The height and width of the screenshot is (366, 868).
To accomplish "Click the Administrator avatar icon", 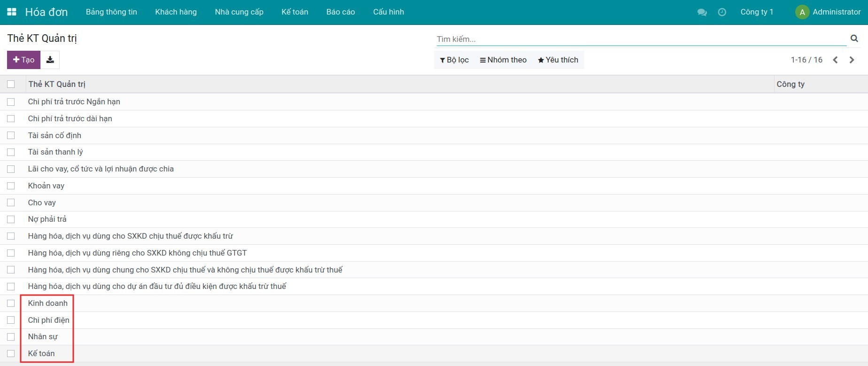I will coord(802,12).
